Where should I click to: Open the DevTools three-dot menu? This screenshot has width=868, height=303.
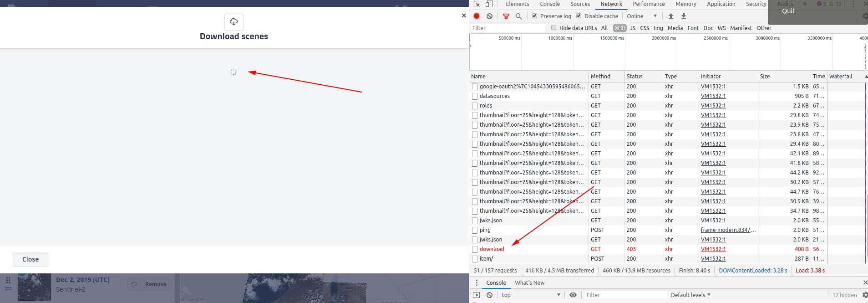tap(853, 4)
